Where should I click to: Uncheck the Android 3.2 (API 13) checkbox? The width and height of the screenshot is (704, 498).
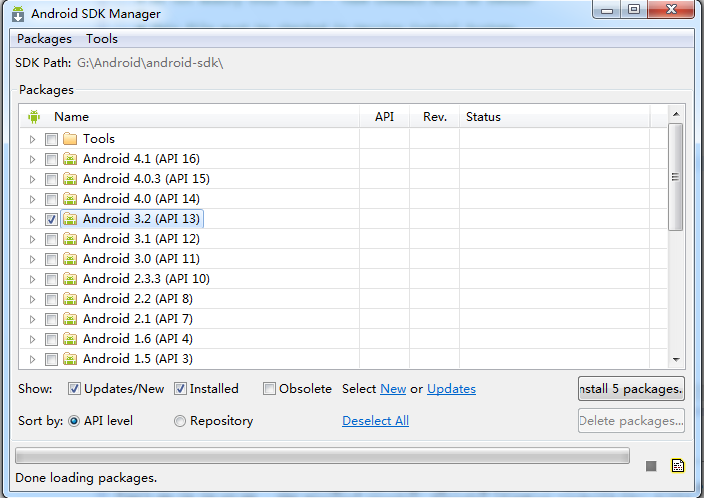(51, 219)
